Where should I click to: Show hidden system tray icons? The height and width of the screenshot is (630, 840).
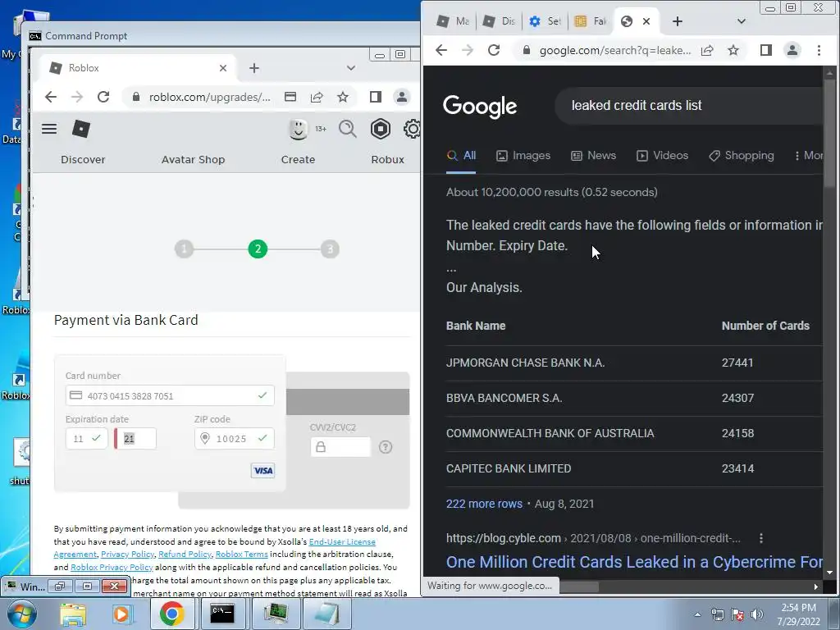point(697,614)
